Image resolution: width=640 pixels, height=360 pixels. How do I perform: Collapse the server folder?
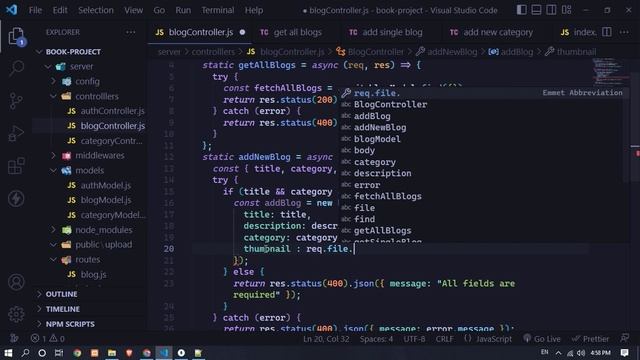click(x=81, y=67)
